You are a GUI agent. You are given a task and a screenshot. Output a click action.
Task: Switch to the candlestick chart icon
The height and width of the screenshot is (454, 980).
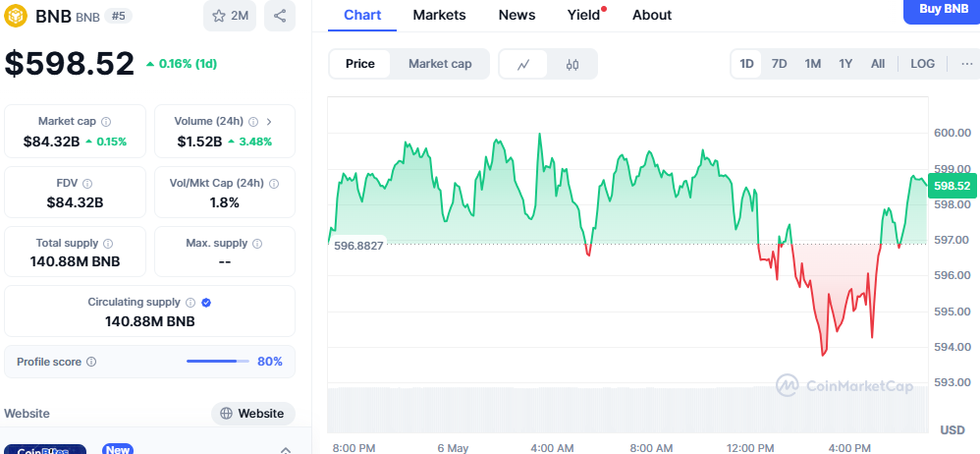pos(572,64)
